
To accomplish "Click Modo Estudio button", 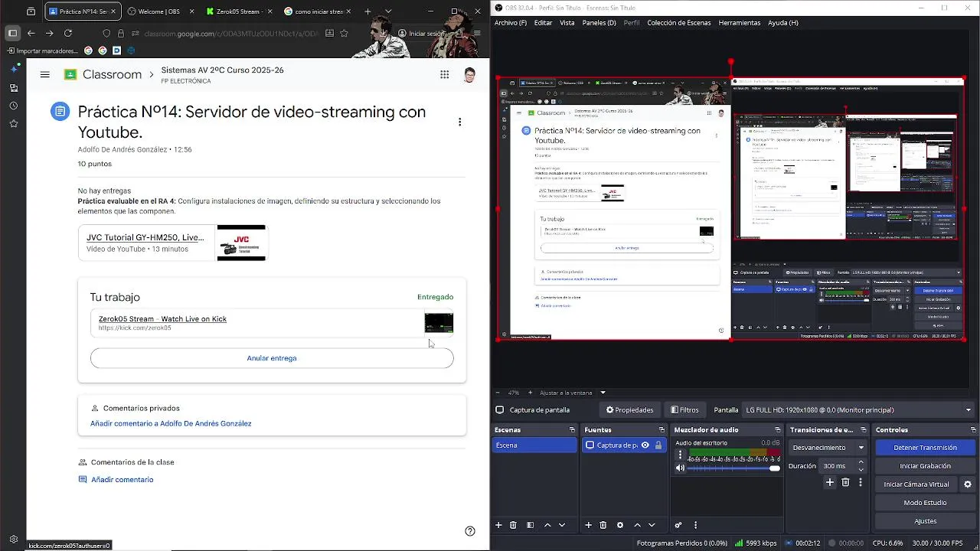I will pyautogui.click(x=925, y=503).
